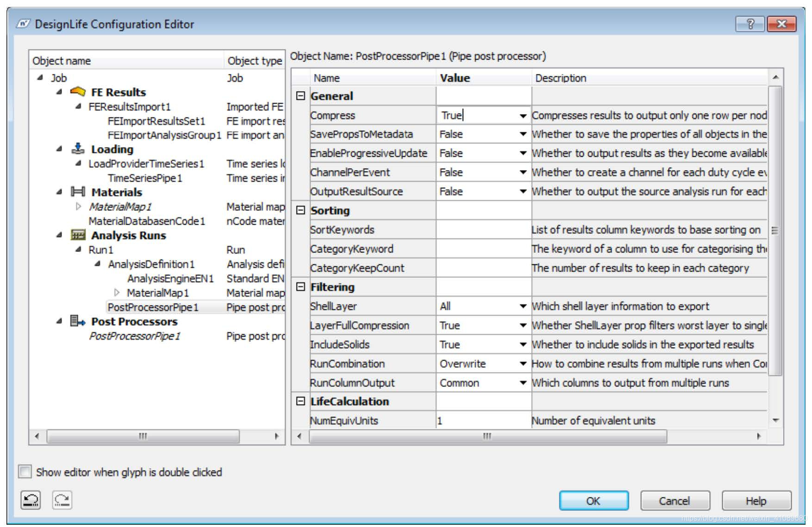Click the NumEquivUnits value field

point(483,421)
